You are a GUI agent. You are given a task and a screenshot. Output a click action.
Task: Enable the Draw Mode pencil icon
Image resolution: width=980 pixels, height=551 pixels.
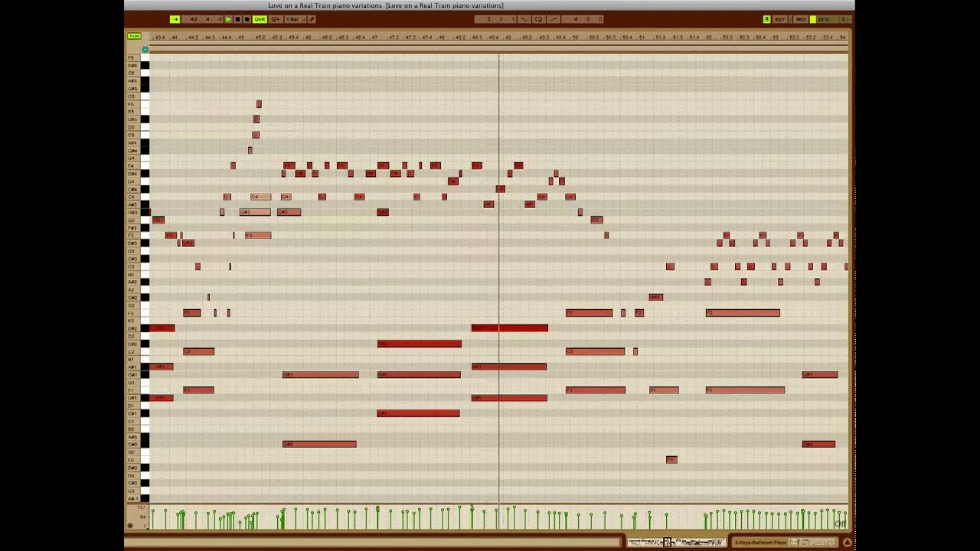pos(312,19)
